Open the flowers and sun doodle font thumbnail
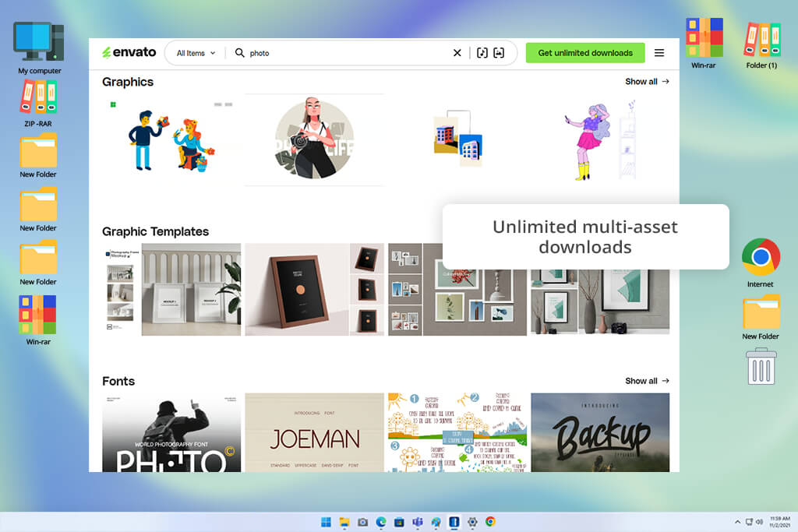This screenshot has height=532, width=798. pos(457,432)
